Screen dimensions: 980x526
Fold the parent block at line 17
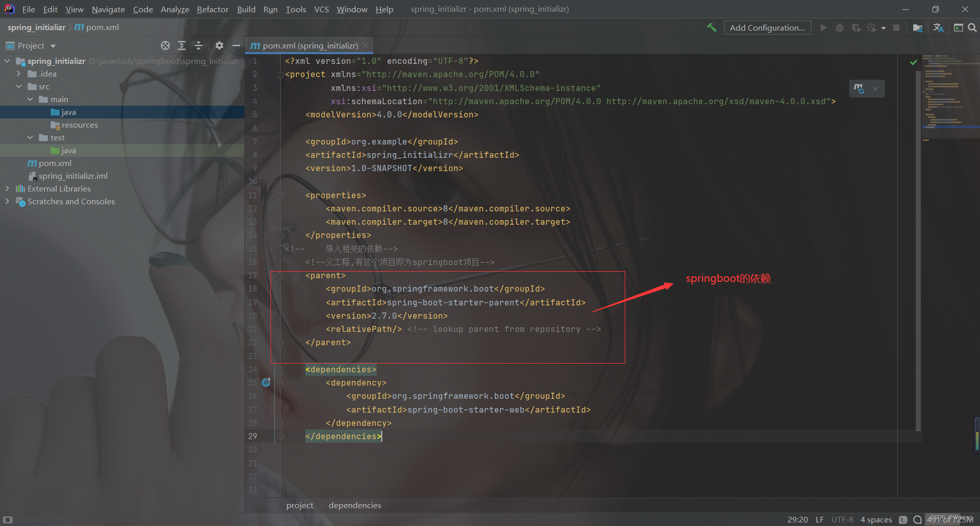coord(280,275)
